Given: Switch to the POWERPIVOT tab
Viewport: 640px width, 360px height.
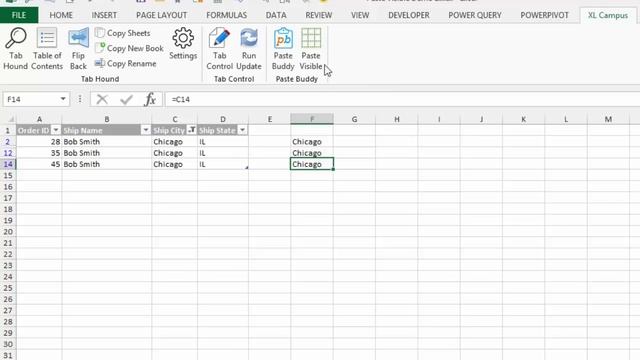Looking at the screenshot, I should click(x=544, y=15).
